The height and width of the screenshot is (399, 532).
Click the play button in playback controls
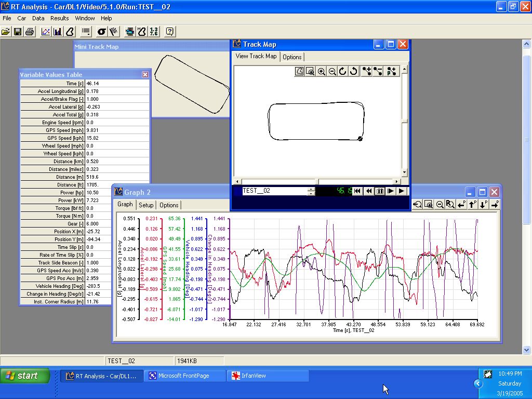[402, 191]
